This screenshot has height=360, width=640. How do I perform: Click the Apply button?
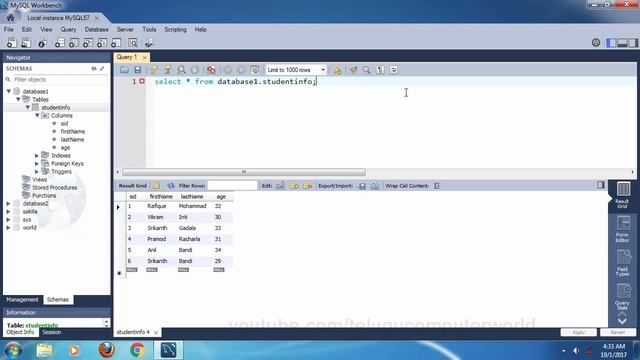[578, 332]
